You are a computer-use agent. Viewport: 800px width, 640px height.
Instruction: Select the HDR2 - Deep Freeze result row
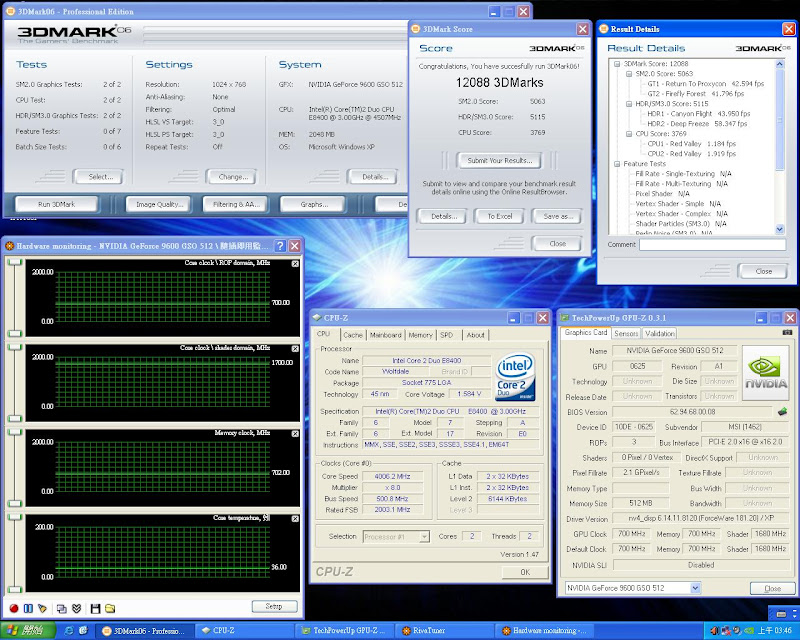click(697, 124)
